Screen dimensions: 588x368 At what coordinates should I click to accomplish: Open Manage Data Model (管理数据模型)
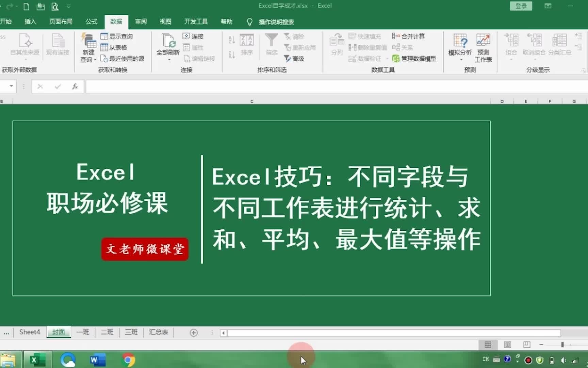tap(414, 59)
